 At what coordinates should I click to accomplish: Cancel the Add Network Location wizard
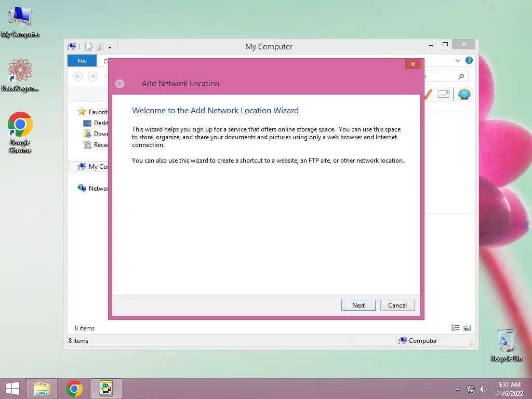point(397,305)
